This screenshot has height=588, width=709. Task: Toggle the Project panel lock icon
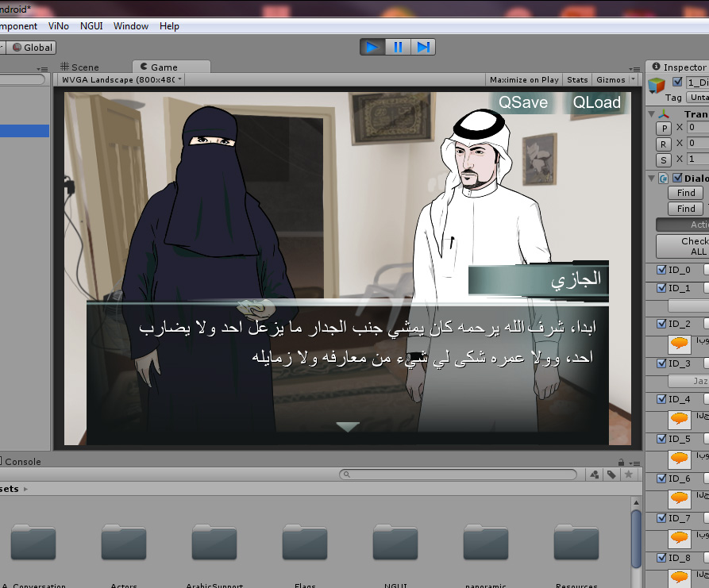pos(622,463)
